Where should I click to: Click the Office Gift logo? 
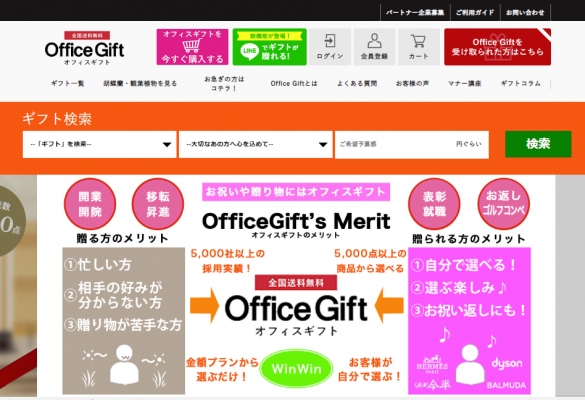tap(85, 49)
